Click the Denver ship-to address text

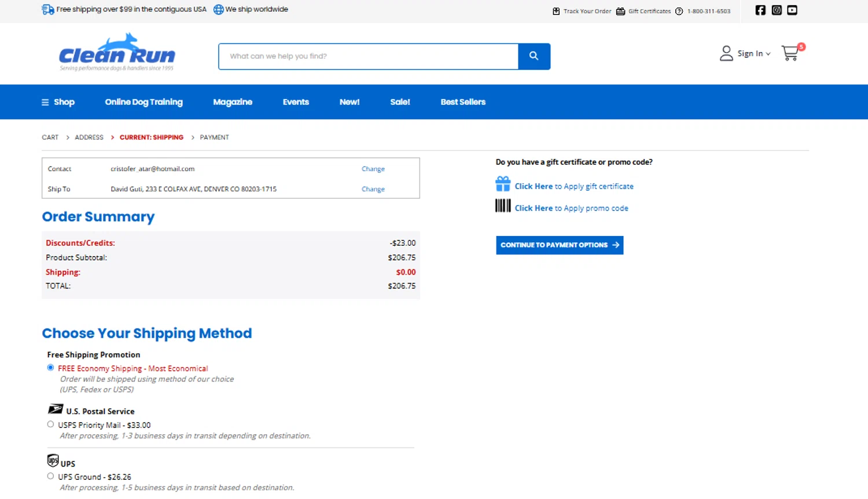193,189
